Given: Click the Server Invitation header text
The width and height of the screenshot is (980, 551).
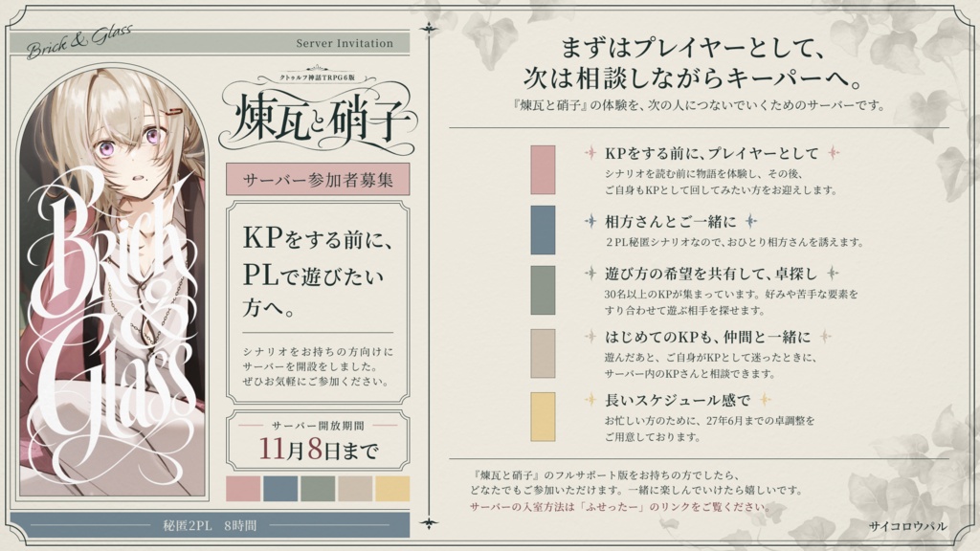Looking at the screenshot, I should pyautogui.click(x=345, y=43).
